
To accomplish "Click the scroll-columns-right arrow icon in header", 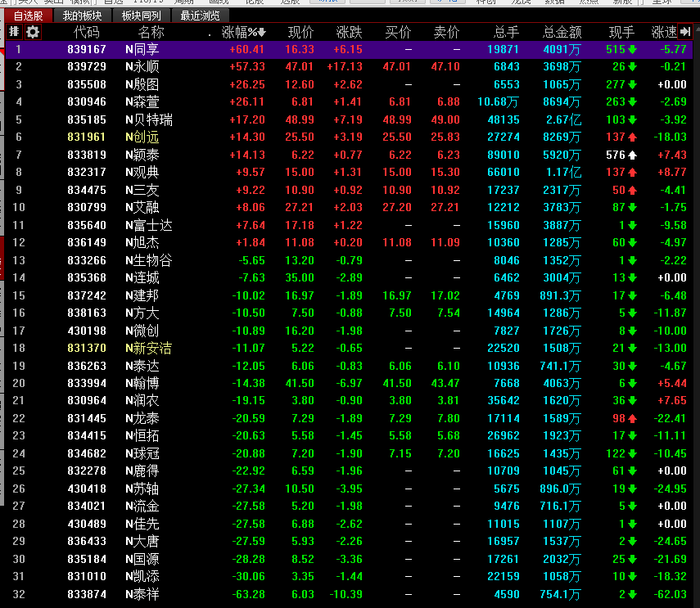I will (686, 32).
